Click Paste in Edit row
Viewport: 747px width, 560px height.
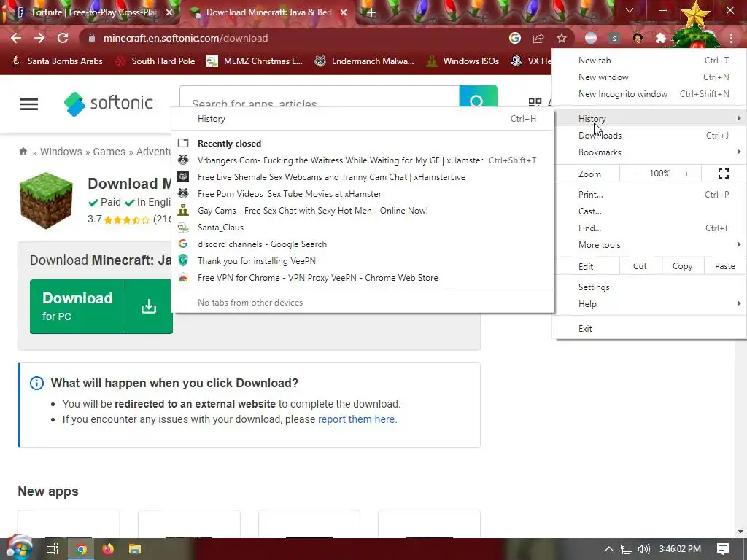point(724,266)
